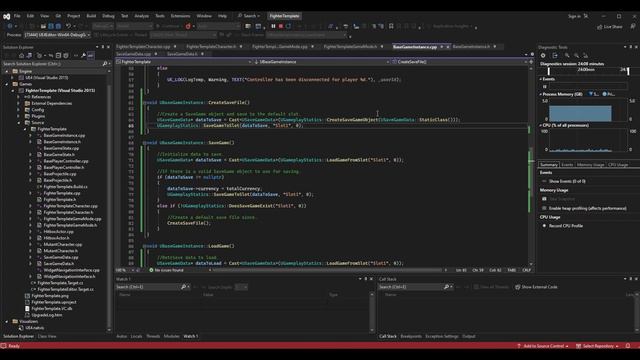Click the right handle of diagnostics timeline
Viewport: 640px width, 360px height.
628,71
